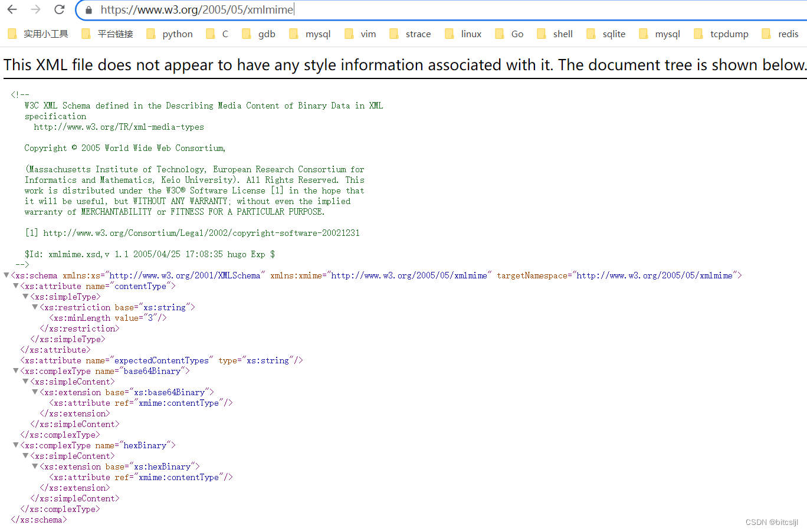Collapse xs:extension base xs:base64Binary node
807x532 pixels.
[x=35, y=392]
